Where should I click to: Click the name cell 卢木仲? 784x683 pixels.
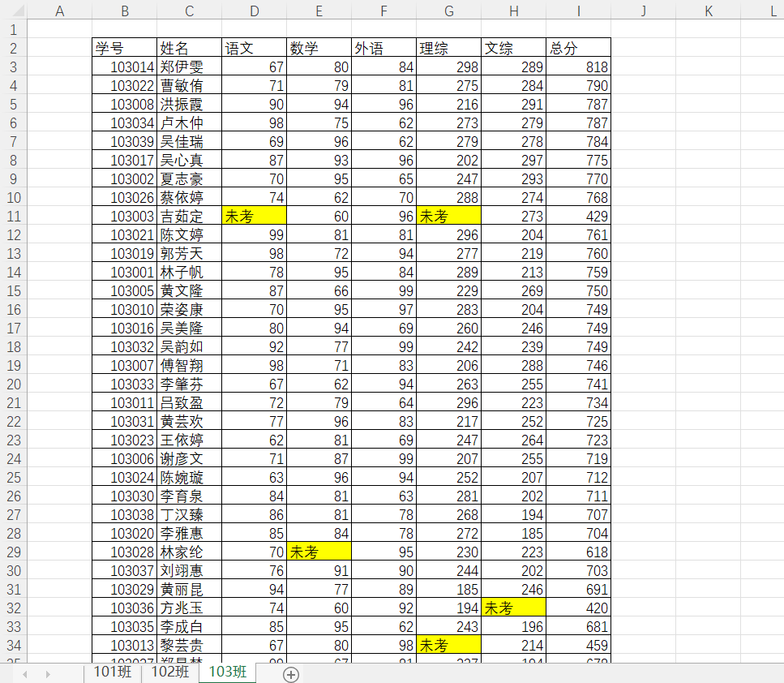pyautogui.click(x=190, y=122)
